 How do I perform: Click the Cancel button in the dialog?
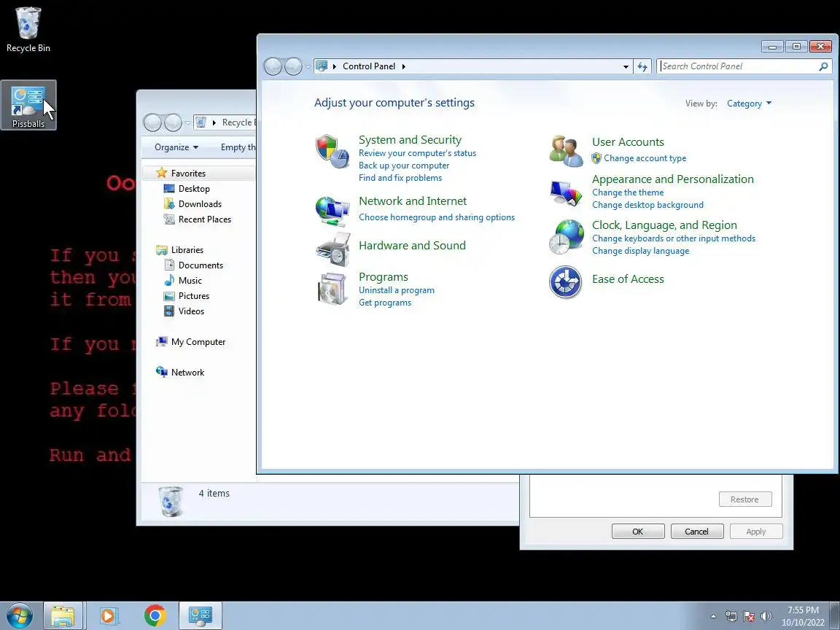tap(697, 532)
